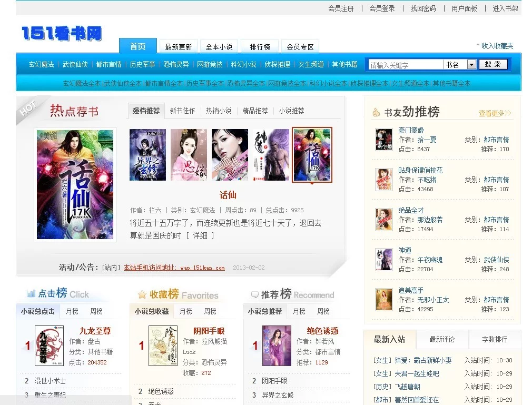This screenshot has height=405, width=532.
Task: Open the 科幻小说全本 link
Action: [328, 83]
